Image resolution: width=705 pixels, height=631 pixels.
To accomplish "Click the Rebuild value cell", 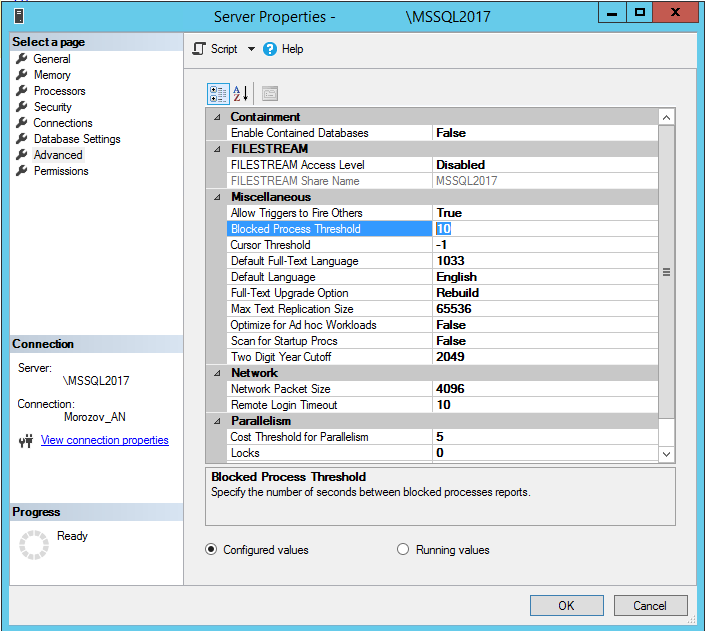I will [x=545, y=293].
